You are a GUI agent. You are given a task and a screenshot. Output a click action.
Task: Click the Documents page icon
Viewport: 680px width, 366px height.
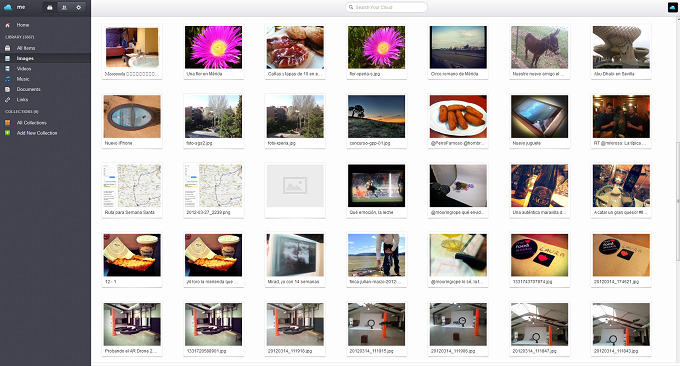point(7,89)
